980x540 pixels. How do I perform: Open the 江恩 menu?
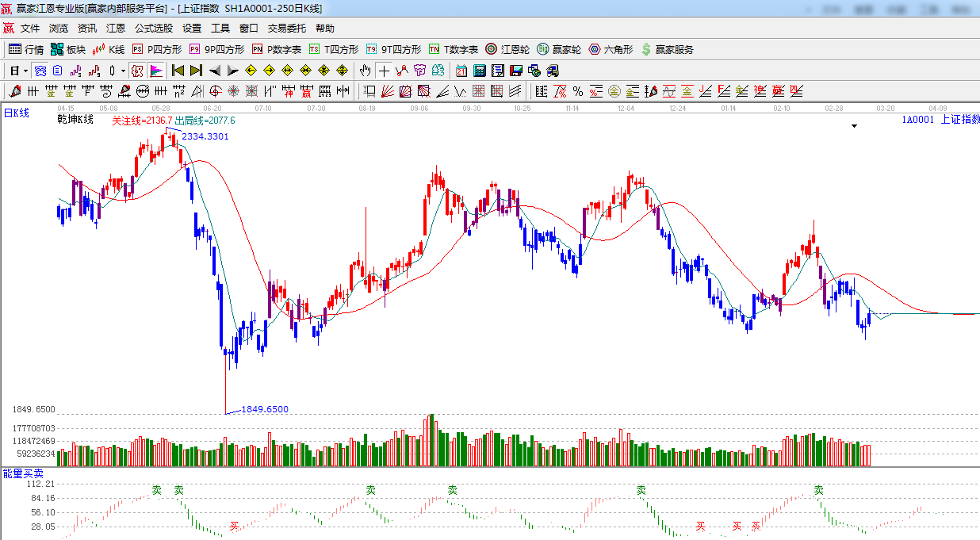[x=116, y=29]
